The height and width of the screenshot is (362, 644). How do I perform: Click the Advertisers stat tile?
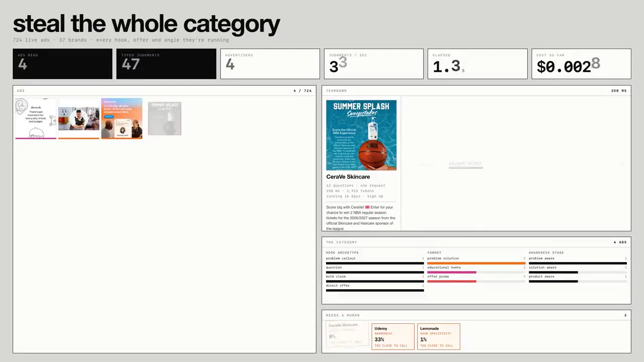270,64
